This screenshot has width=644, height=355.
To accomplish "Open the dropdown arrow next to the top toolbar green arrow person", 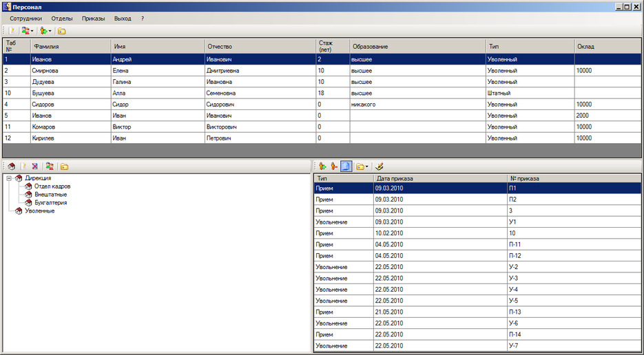I will click(x=50, y=31).
